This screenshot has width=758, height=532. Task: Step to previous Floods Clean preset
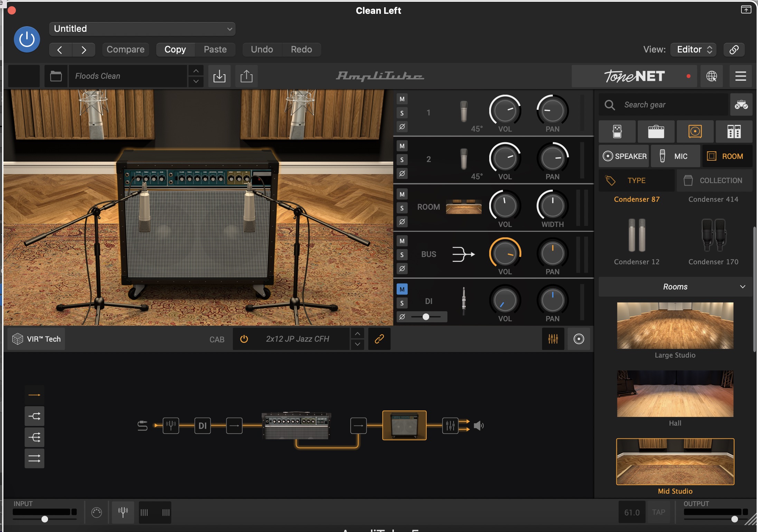point(196,71)
